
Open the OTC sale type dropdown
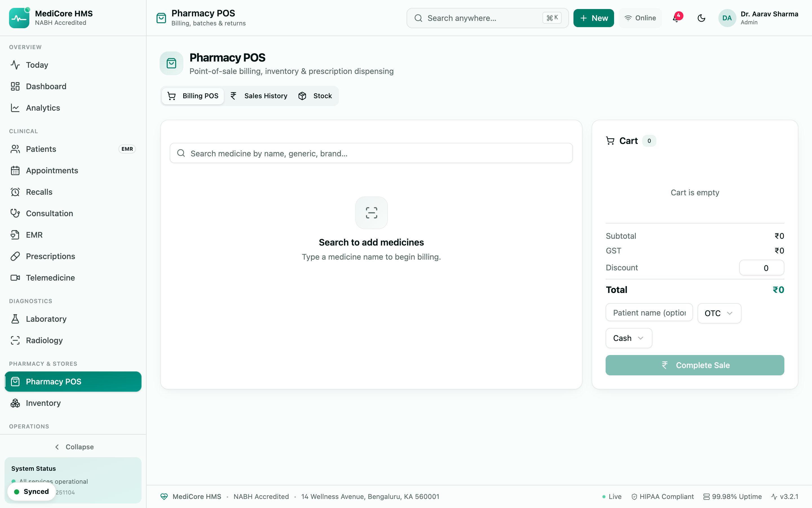pyautogui.click(x=719, y=313)
